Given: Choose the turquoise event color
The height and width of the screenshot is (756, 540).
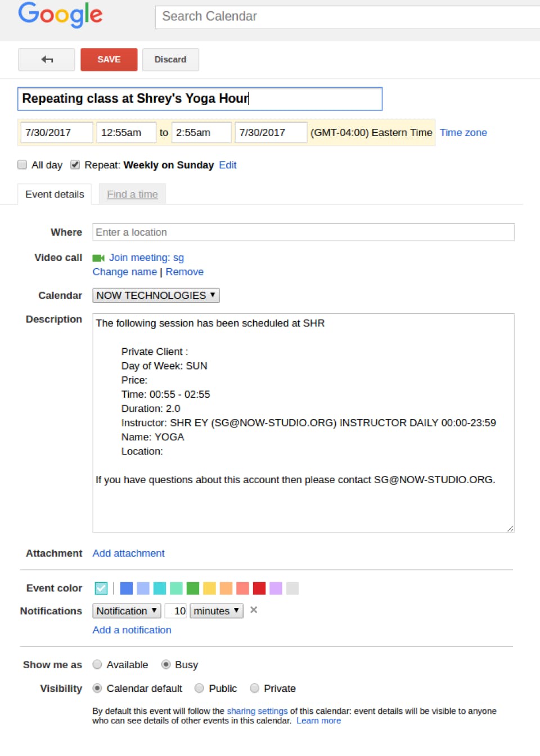Looking at the screenshot, I should [160, 588].
